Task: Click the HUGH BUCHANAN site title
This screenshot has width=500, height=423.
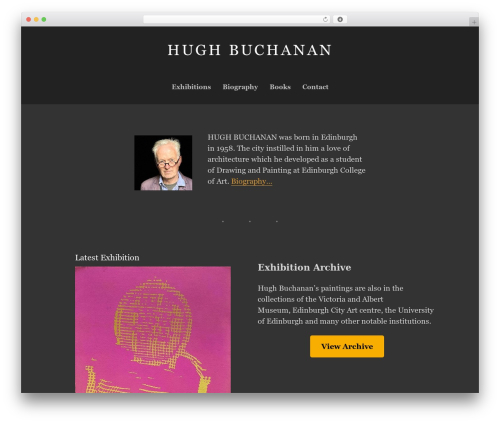Action: (x=250, y=50)
